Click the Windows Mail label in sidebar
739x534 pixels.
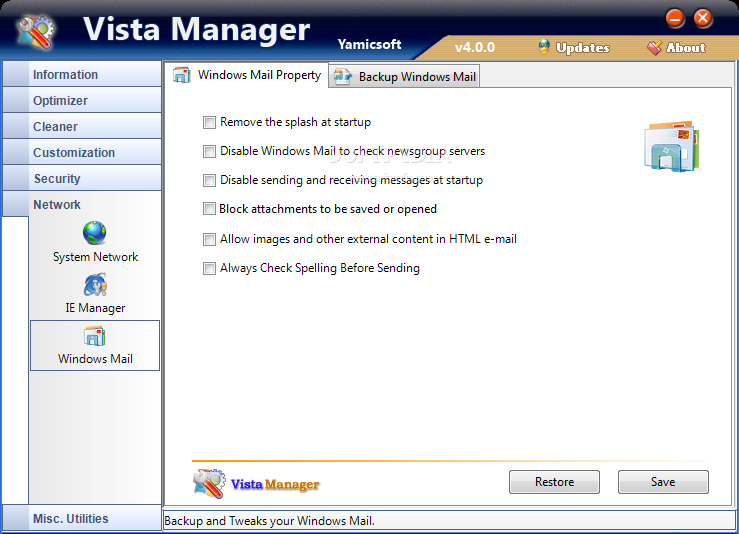pos(95,359)
